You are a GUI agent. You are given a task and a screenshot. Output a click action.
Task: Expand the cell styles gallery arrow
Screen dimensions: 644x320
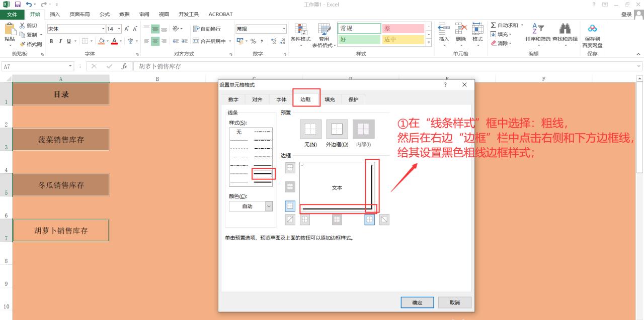click(x=429, y=43)
